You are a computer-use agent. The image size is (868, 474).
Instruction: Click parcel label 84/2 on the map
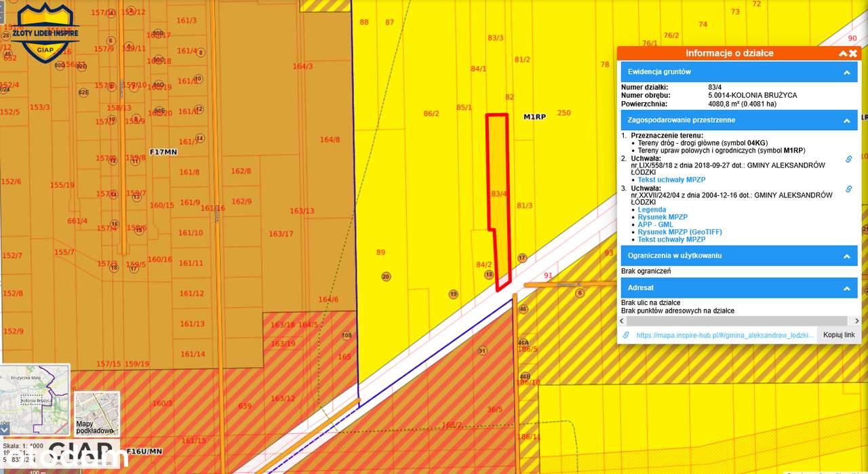(484, 264)
